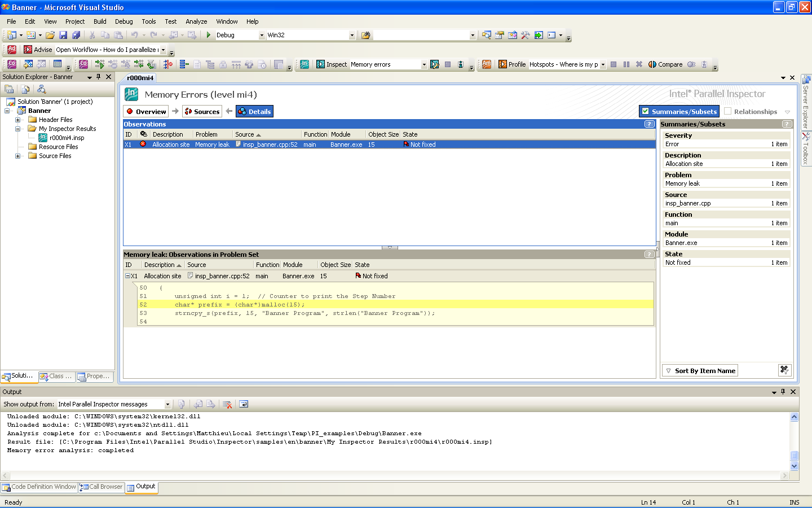Click the Advise play icon
Image resolution: width=812 pixels, height=508 pixels.
click(x=28, y=50)
